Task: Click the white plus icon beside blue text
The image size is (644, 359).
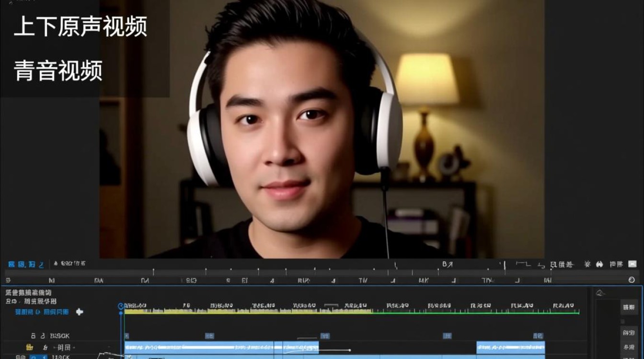Action: [x=80, y=312]
